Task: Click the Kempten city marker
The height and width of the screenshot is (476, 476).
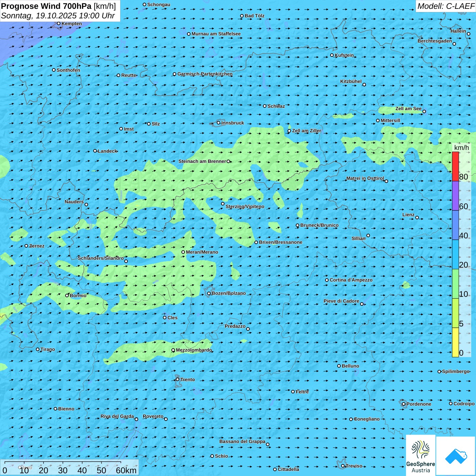Action: (x=58, y=23)
